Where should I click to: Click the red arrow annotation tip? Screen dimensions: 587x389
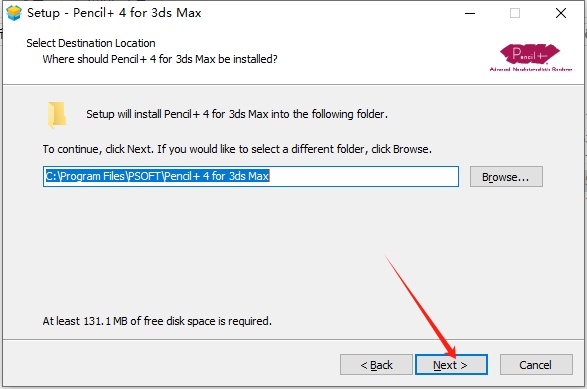[x=453, y=355]
